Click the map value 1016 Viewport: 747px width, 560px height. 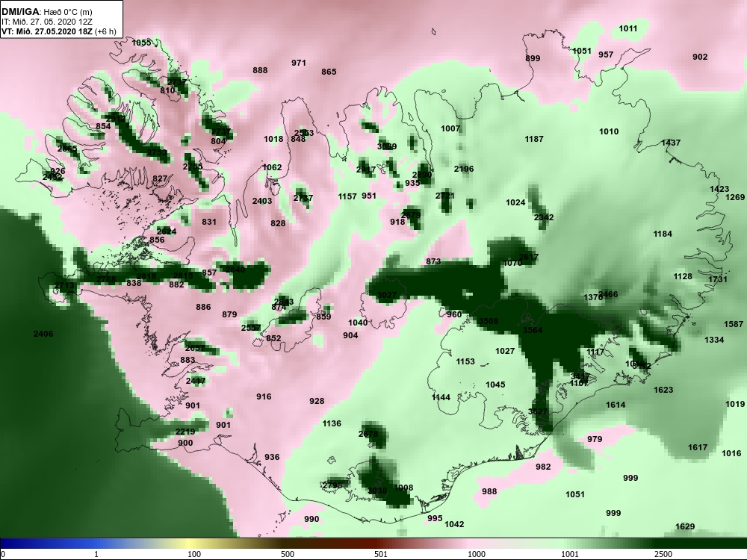pos(731,453)
